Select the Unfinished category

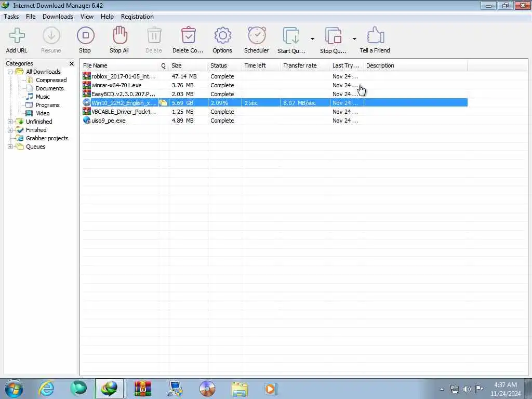point(39,122)
